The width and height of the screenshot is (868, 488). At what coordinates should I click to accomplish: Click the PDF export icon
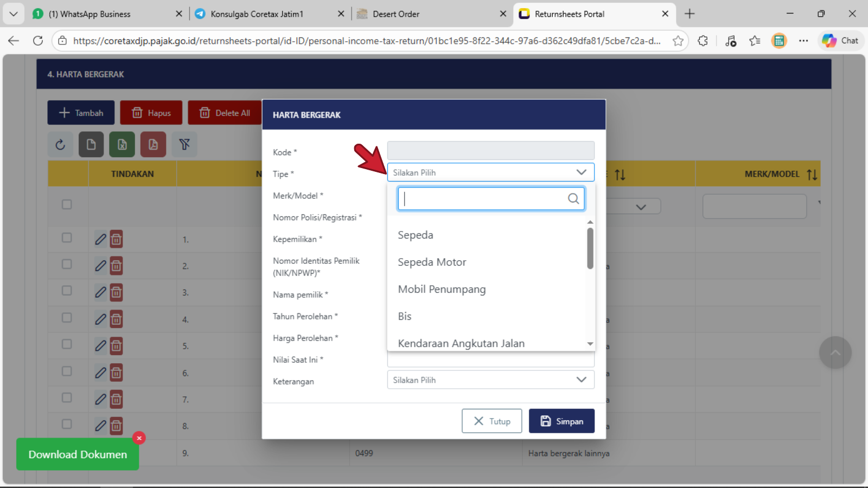(153, 144)
